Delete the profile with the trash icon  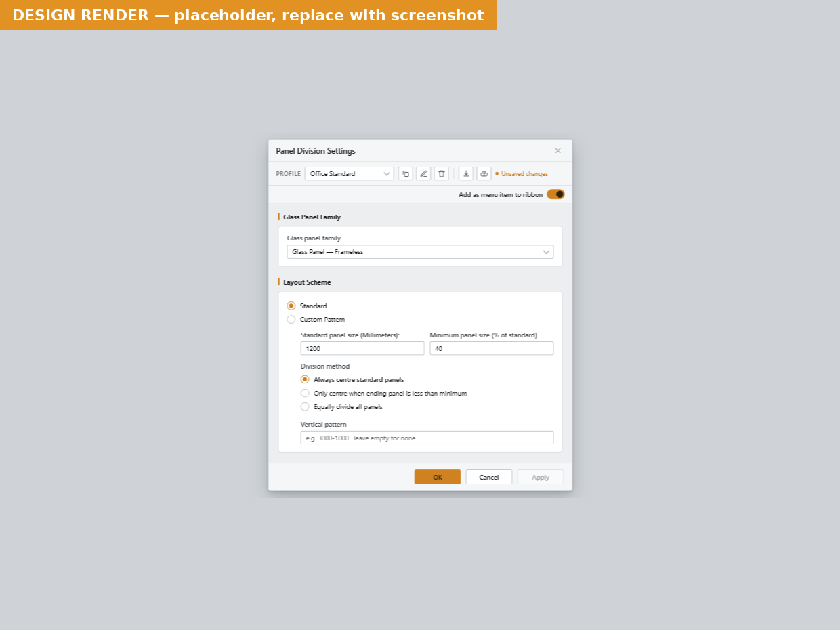[x=442, y=174]
